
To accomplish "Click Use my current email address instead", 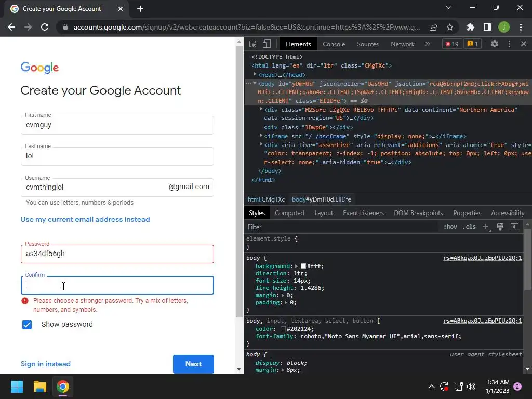I will point(85,220).
